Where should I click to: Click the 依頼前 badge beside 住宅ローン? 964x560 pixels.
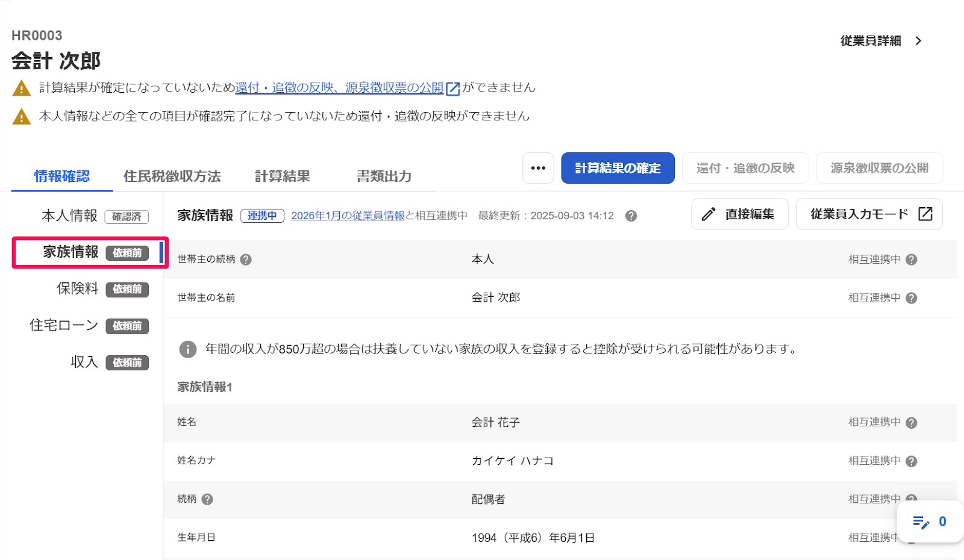click(x=127, y=326)
